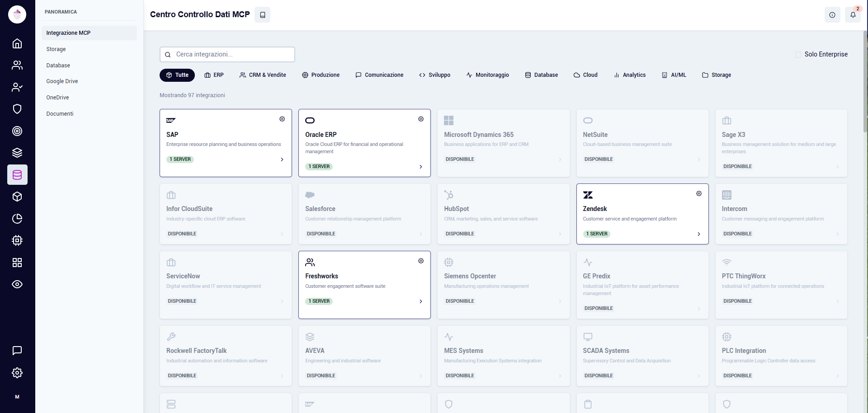
Task: Expand the Oracle ERP card details chevron
Action: click(421, 167)
